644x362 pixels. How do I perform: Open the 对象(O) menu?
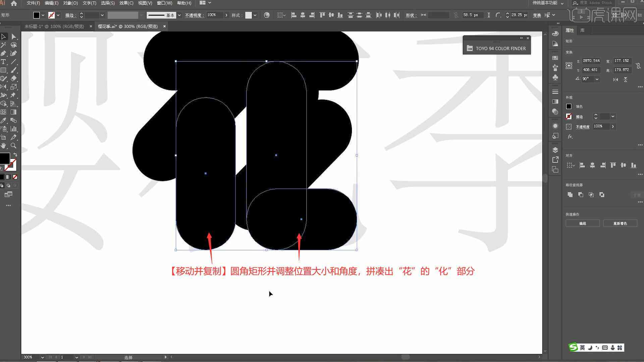pyautogui.click(x=70, y=3)
